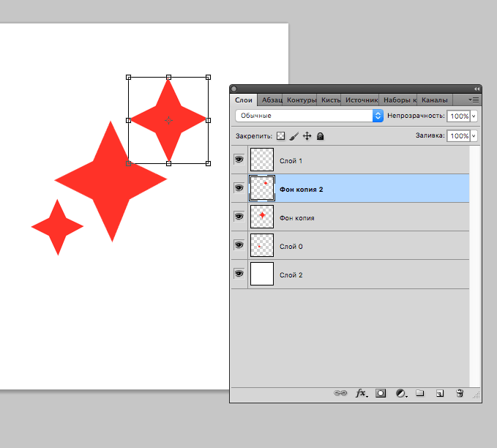The width and height of the screenshot is (497, 448).
Task: Lock layer position
Action: coord(307,136)
